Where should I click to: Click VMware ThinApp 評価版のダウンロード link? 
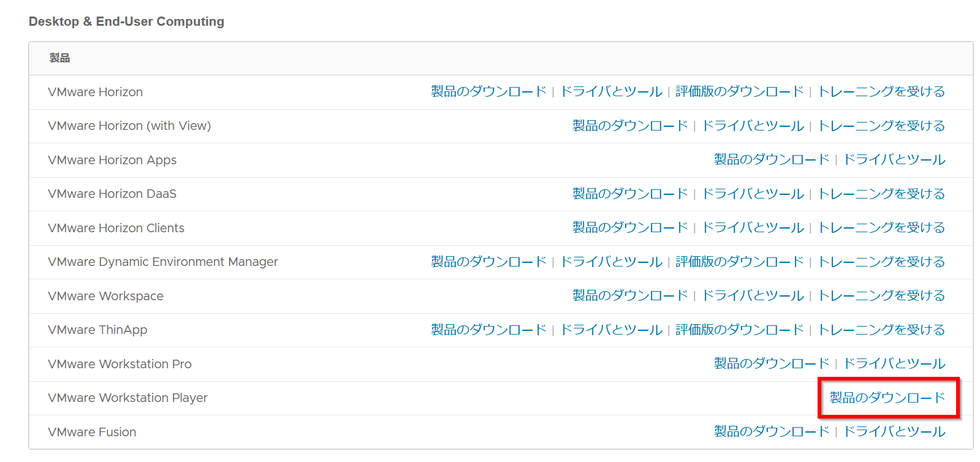(739, 330)
